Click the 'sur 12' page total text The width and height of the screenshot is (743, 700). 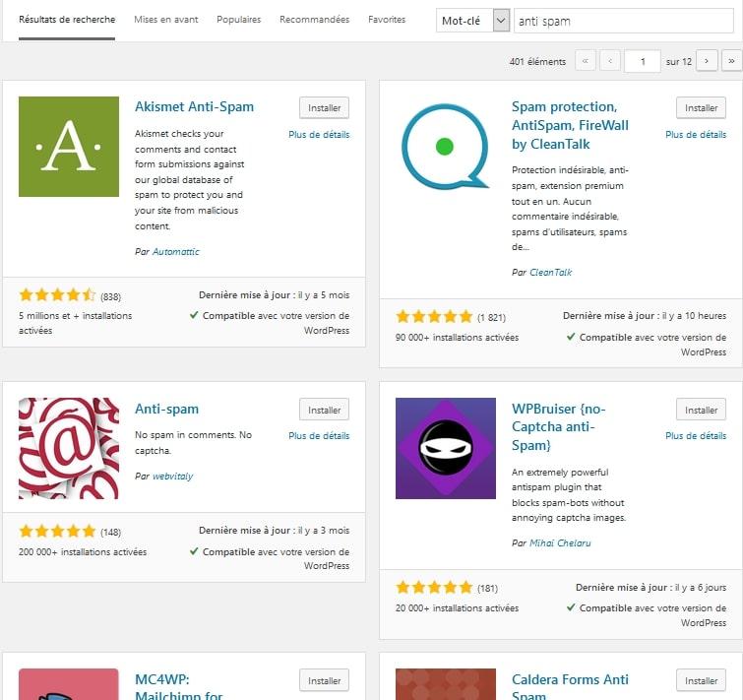pos(679,62)
